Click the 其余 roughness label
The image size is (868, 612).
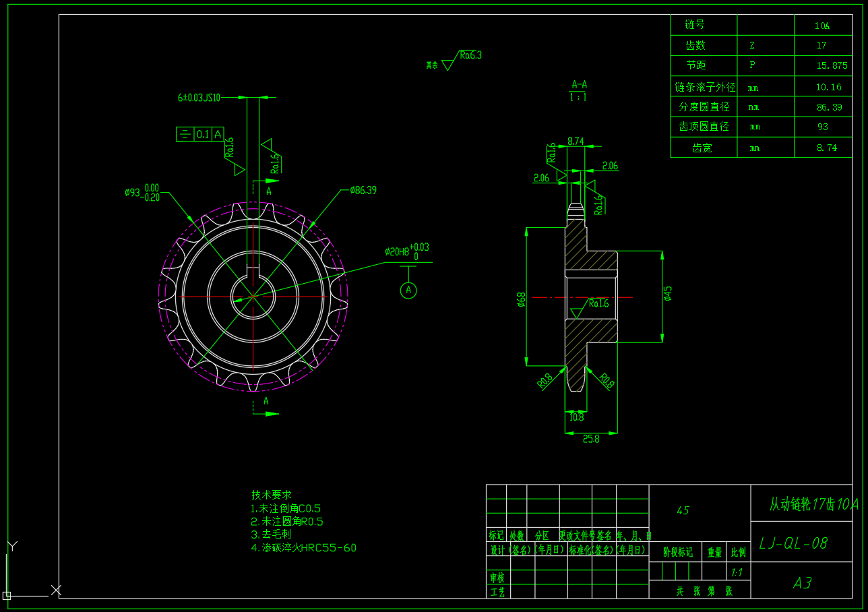(x=431, y=65)
